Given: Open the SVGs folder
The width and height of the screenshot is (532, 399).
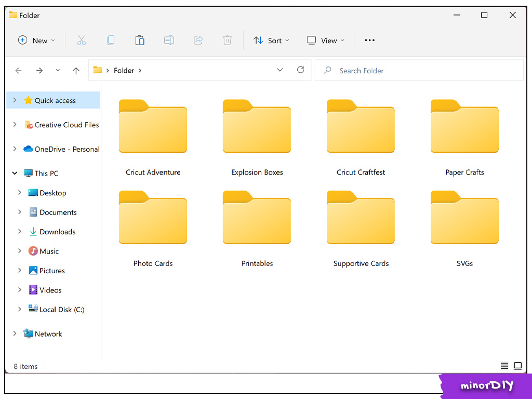Looking at the screenshot, I should 464,229.
